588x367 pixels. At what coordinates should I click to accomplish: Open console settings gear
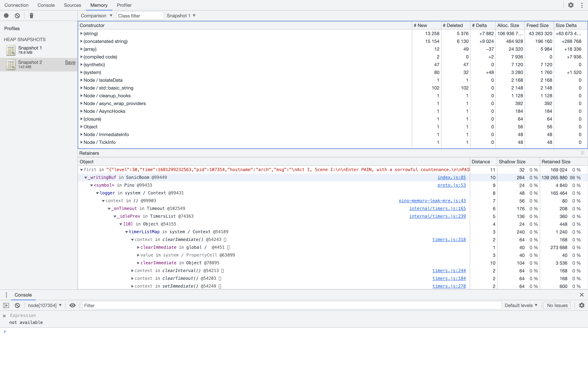(582, 305)
